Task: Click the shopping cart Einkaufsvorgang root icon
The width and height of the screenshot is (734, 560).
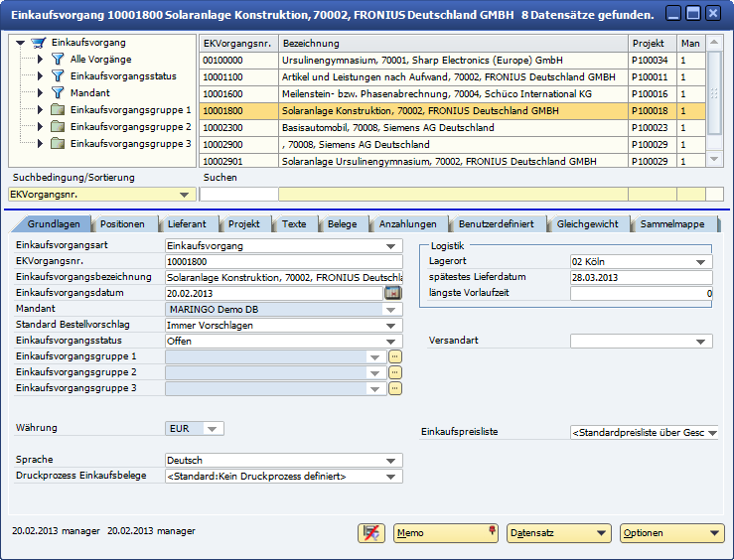Action: pos(39,44)
